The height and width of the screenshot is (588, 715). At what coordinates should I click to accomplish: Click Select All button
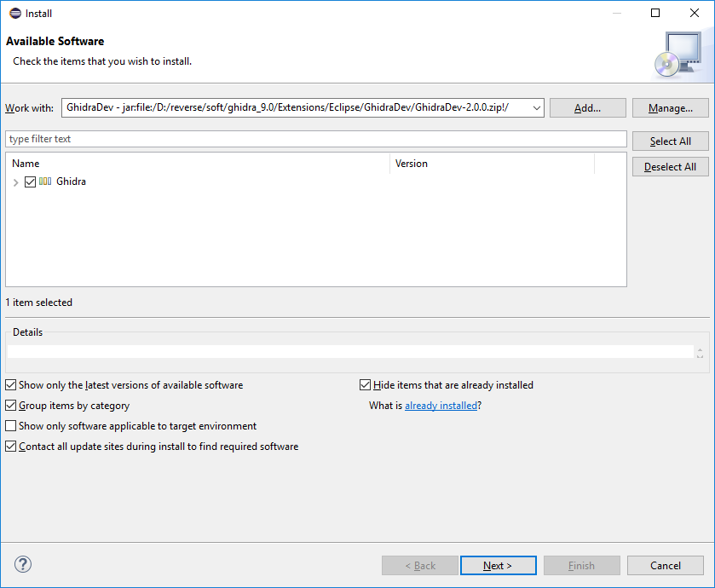click(x=671, y=141)
